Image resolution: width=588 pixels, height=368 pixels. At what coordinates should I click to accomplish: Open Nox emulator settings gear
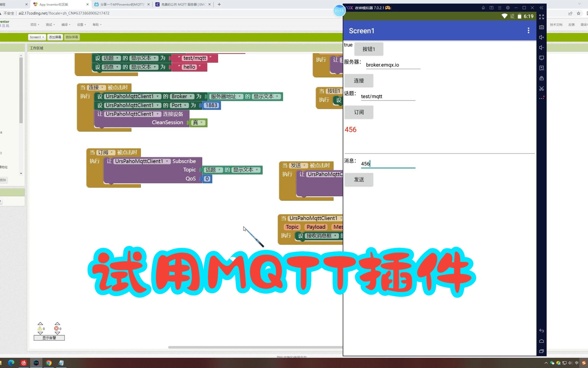(508, 8)
